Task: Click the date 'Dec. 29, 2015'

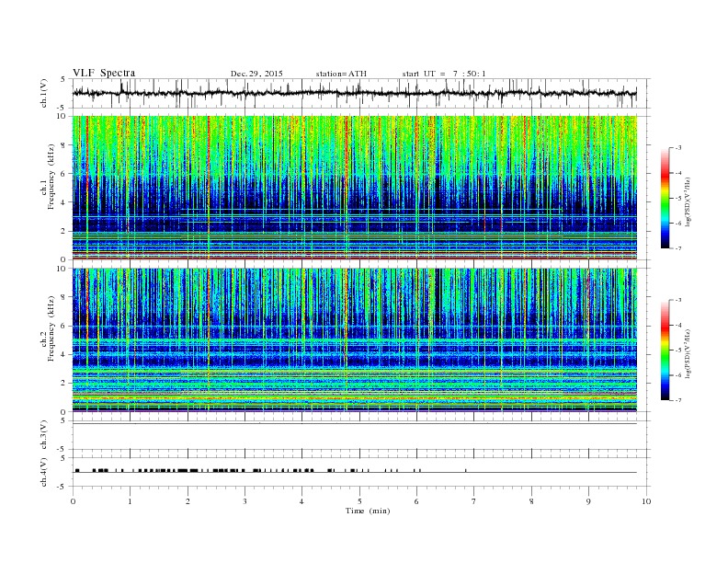Action: 256,74
